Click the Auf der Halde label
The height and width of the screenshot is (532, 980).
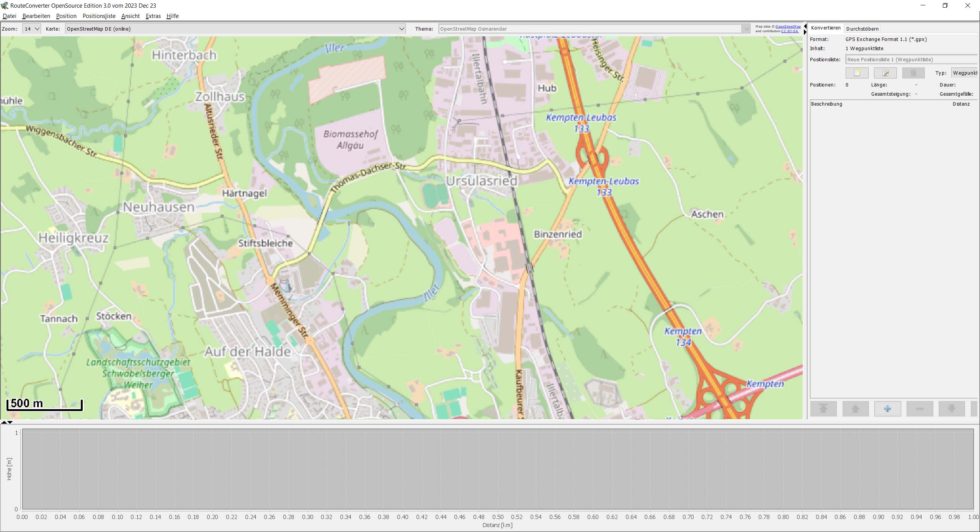click(x=248, y=352)
